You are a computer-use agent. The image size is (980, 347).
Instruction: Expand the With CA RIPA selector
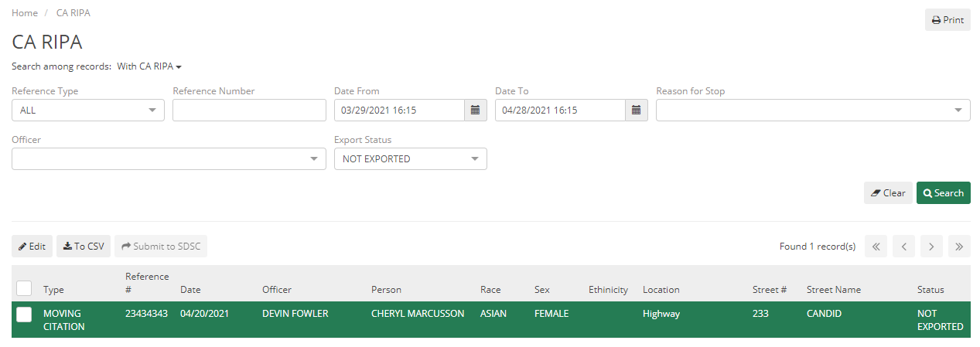pos(149,66)
